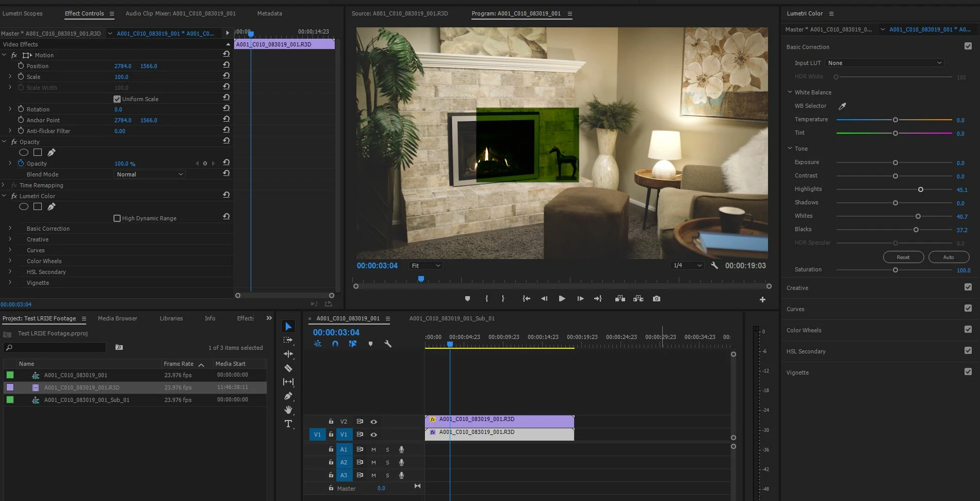
Task: Select the Razor tool in the tools panel
Action: pyautogui.click(x=288, y=368)
